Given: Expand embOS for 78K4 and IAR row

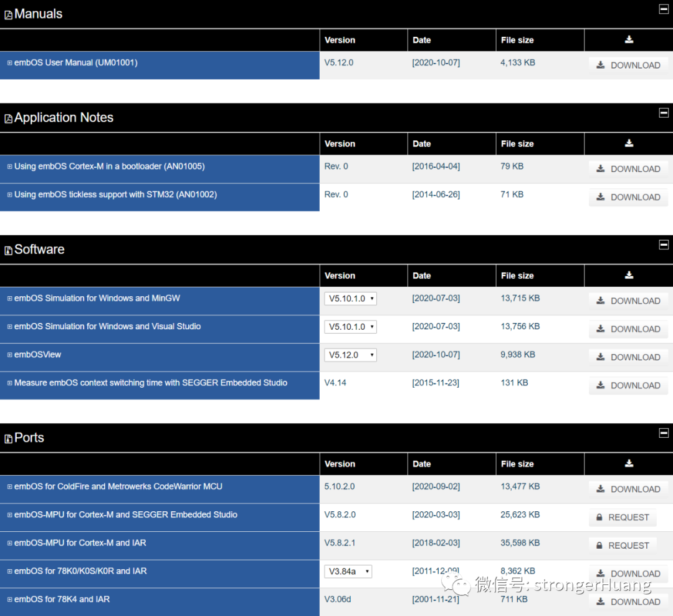Looking at the screenshot, I should [x=9, y=600].
